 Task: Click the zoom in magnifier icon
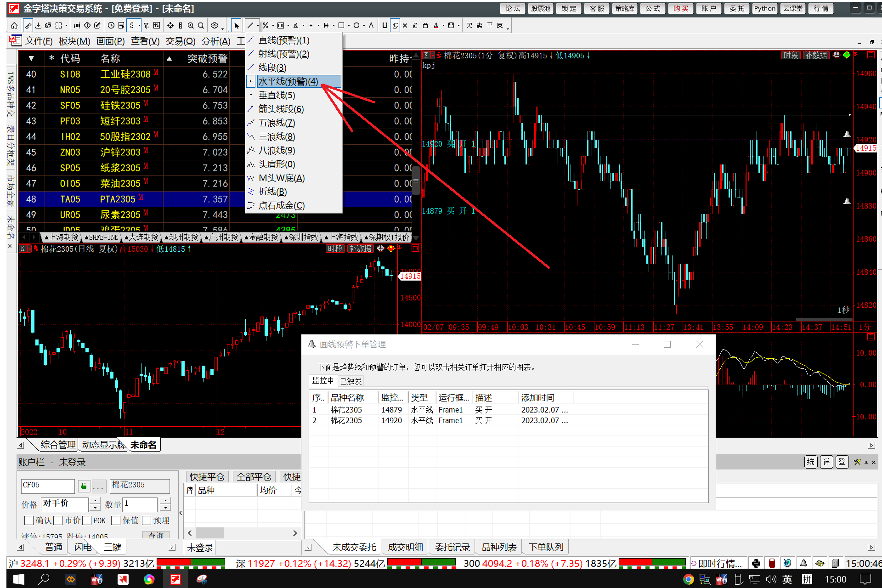tap(191, 26)
